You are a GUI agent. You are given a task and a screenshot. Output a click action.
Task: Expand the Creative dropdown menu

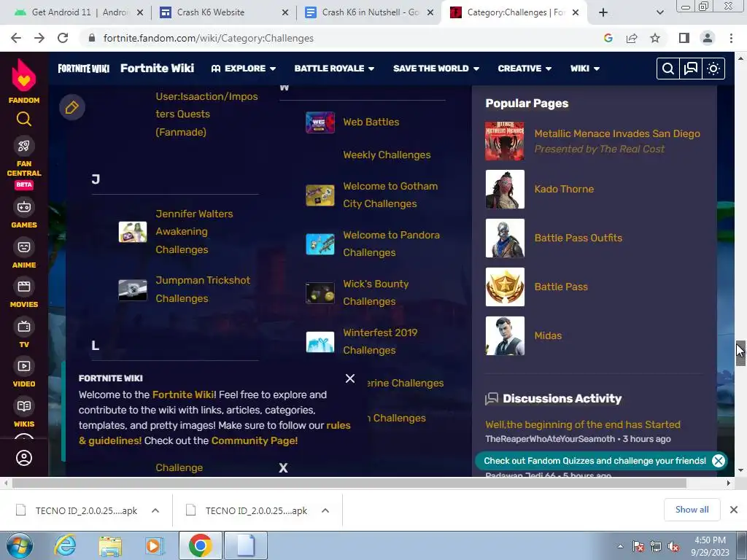(525, 69)
